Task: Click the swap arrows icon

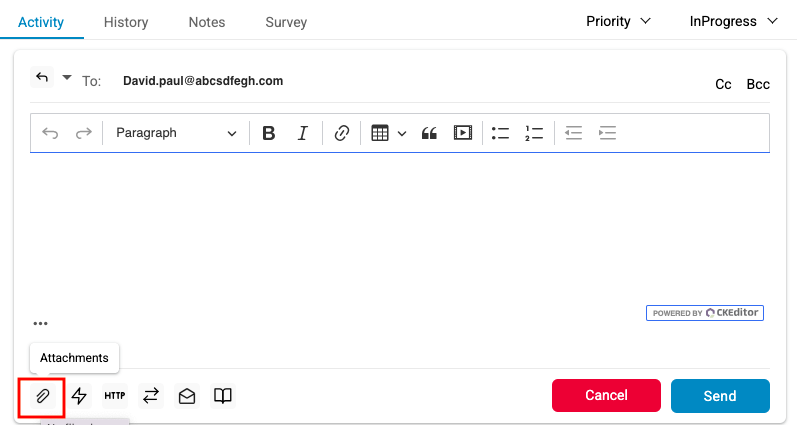Action: 151,396
